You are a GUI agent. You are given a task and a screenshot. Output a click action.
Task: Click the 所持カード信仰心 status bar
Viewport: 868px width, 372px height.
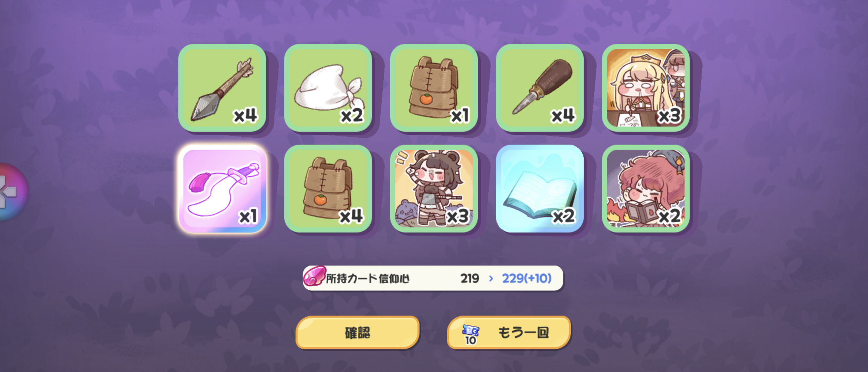(x=433, y=278)
